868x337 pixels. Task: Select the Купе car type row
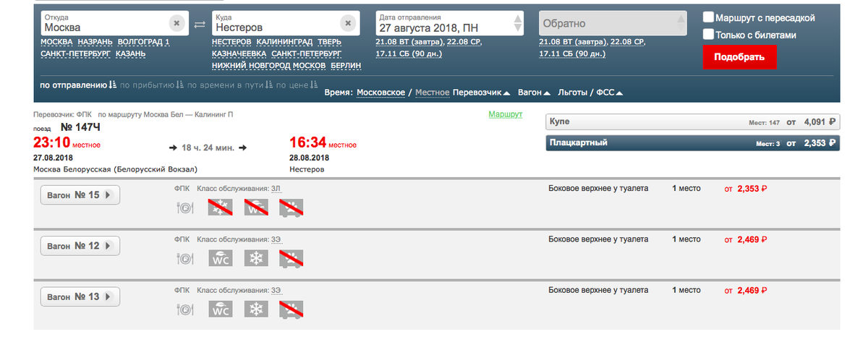point(693,122)
